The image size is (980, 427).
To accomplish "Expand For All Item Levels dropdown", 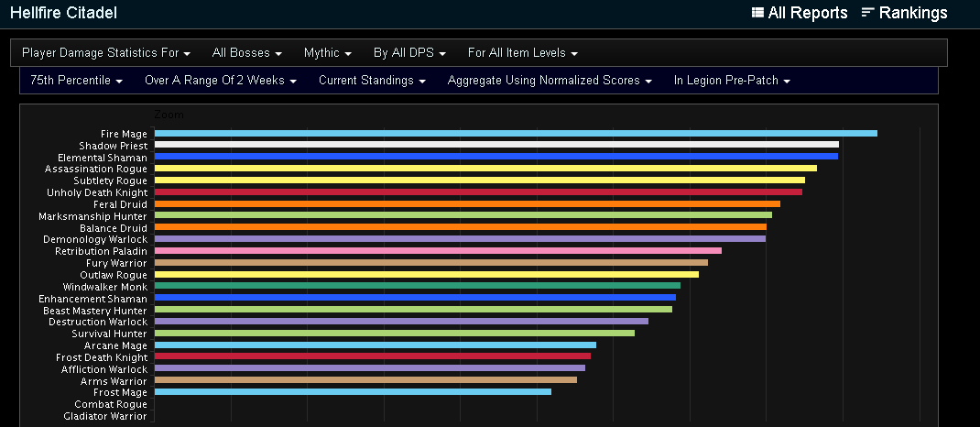I will coord(522,53).
